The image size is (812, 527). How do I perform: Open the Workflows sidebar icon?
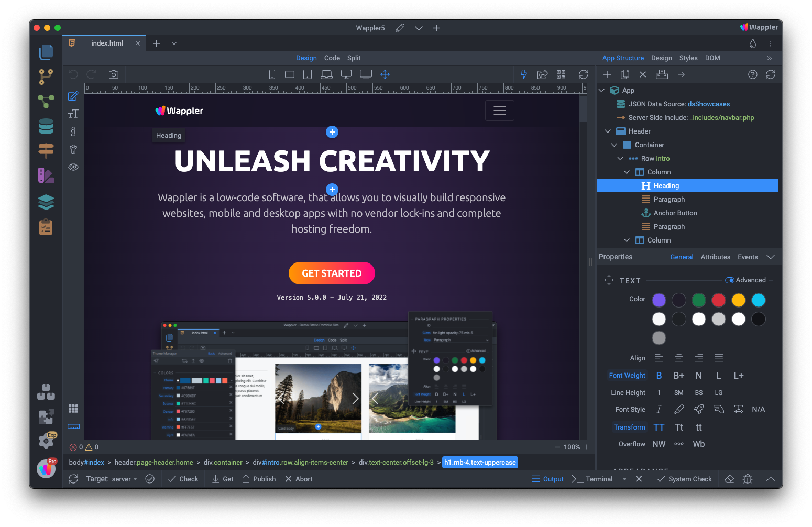click(46, 101)
